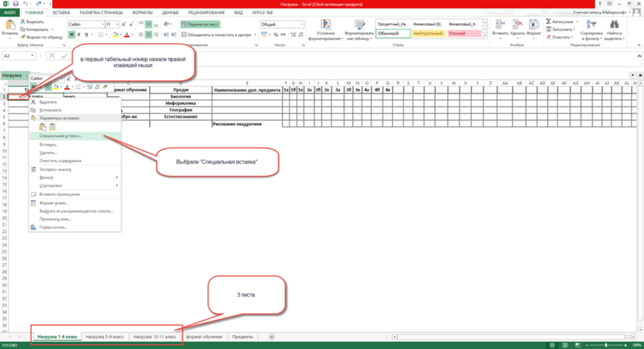
Task: Click the Format Painter (Формат по образцу) icon
Action: (x=22, y=37)
